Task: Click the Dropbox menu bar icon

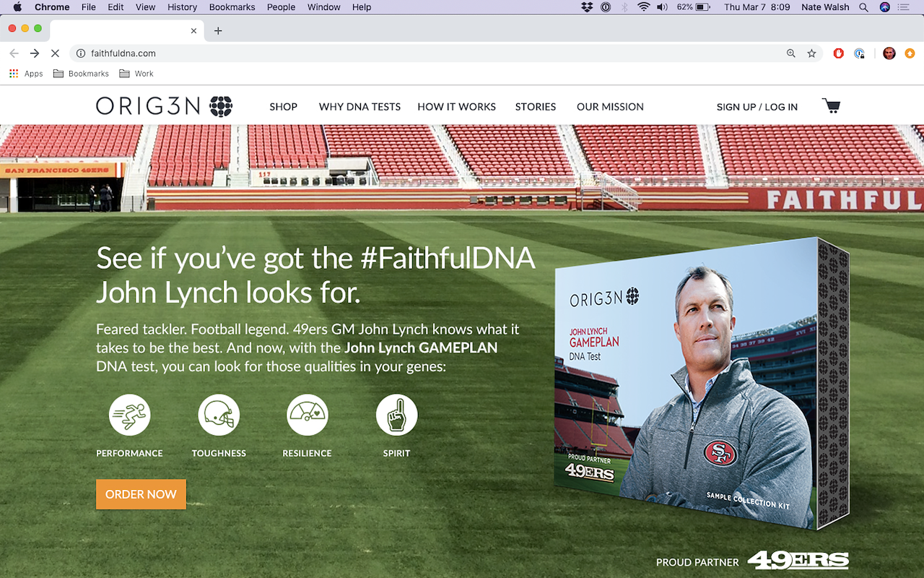Action: [587, 7]
